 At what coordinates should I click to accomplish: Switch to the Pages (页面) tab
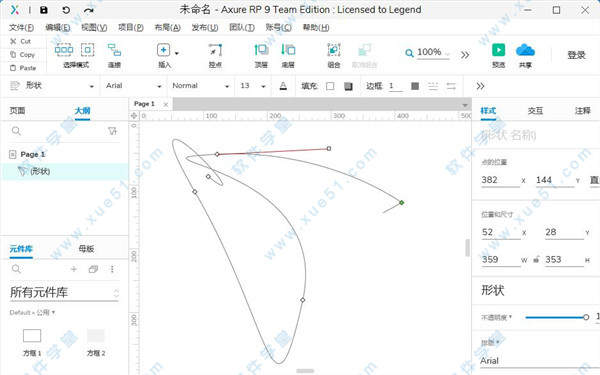[x=17, y=111]
